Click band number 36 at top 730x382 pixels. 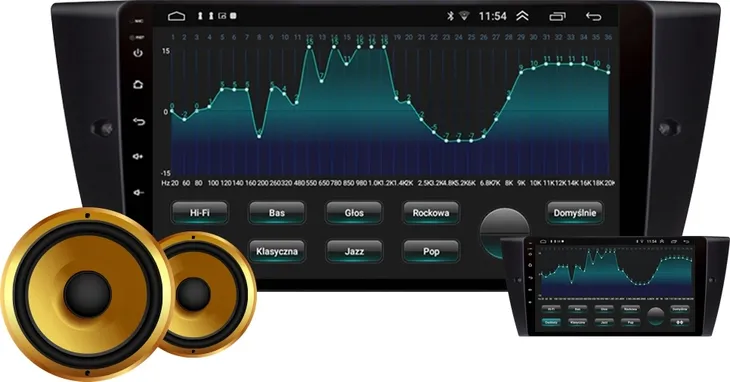(608, 37)
